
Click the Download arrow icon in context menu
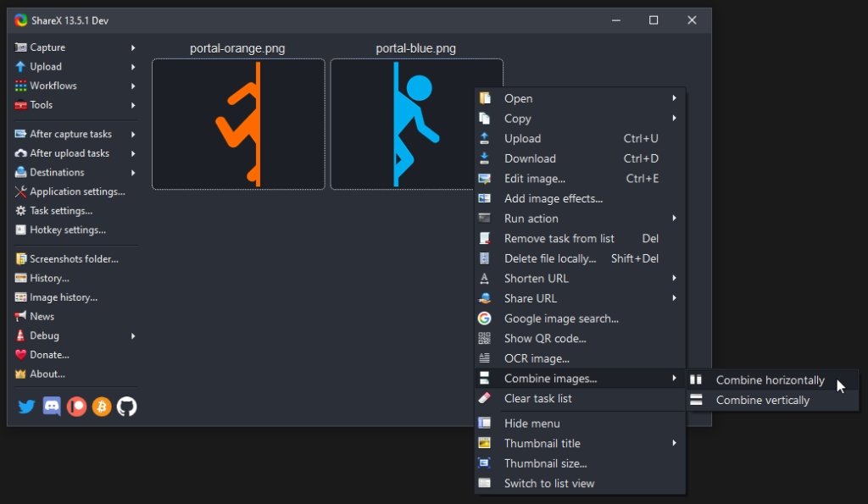[484, 158]
